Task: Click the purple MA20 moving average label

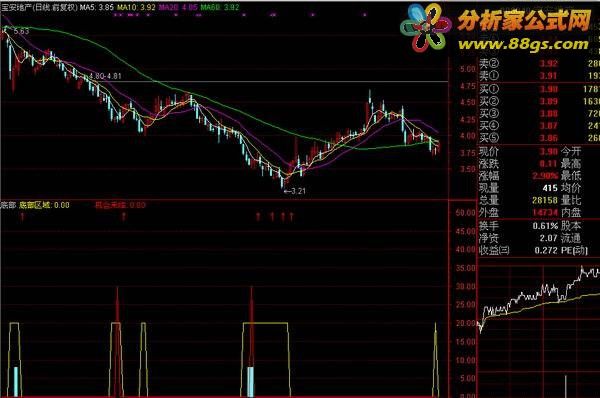Action: (178, 7)
